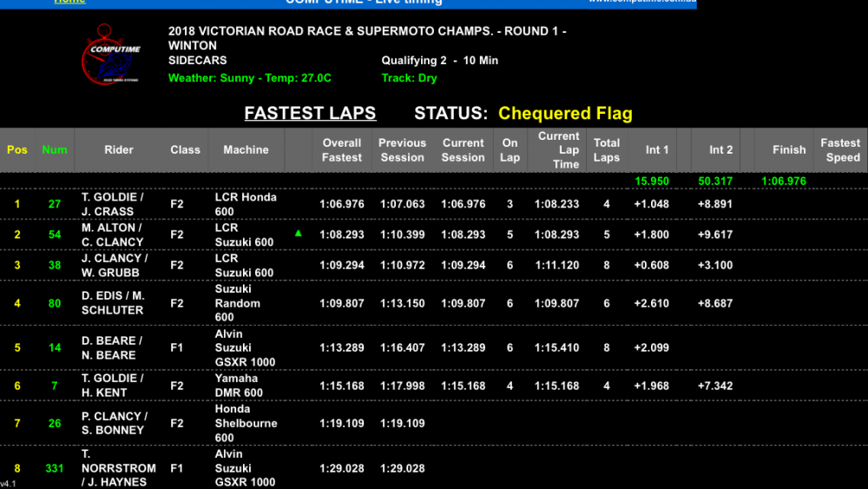Image resolution: width=868 pixels, height=489 pixels.
Task: Click the Fastest Speed column header
Action: pos(840,150)
